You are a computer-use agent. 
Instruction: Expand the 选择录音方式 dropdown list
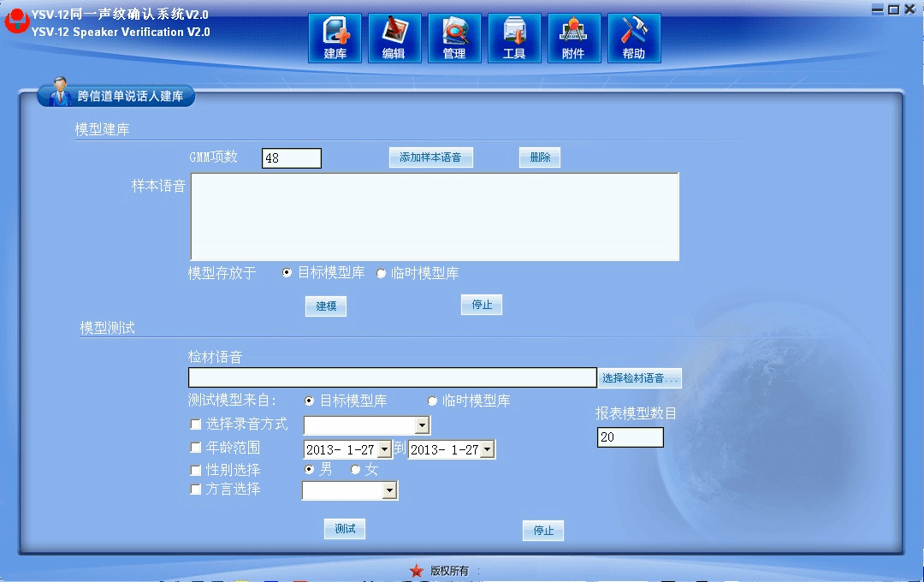pyautogui.click(x=422, y=425)
